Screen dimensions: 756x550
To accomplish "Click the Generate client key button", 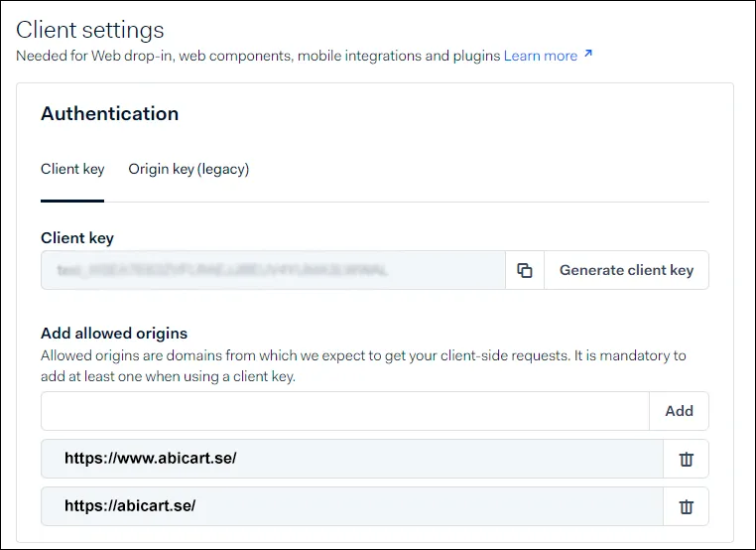I will (x=626, y=270).
